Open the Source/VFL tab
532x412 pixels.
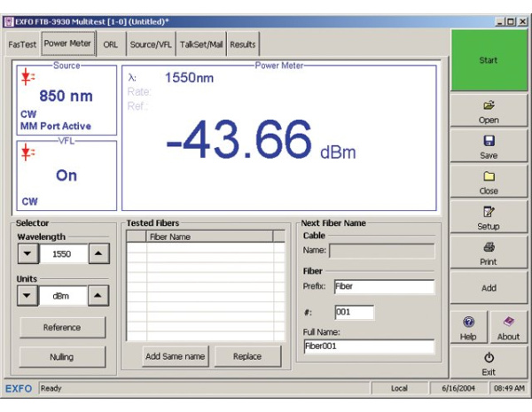150,43
